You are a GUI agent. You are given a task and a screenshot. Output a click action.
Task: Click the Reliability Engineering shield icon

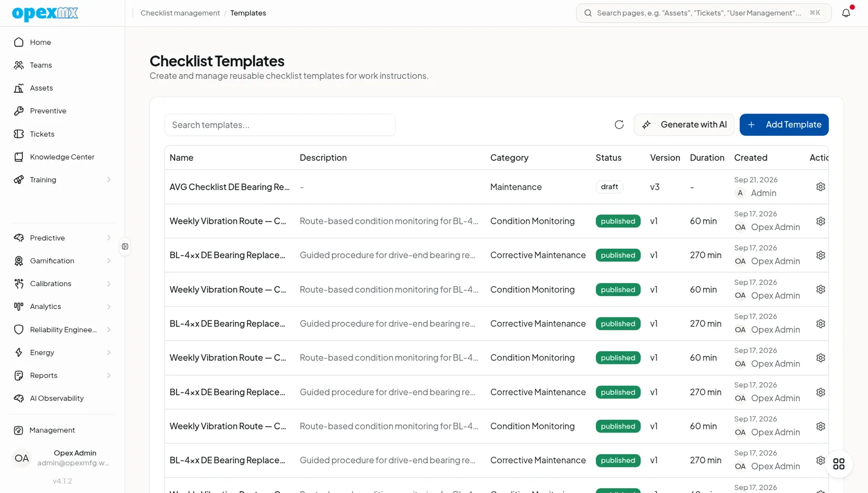pyautogui.click(x=19, y=330)
